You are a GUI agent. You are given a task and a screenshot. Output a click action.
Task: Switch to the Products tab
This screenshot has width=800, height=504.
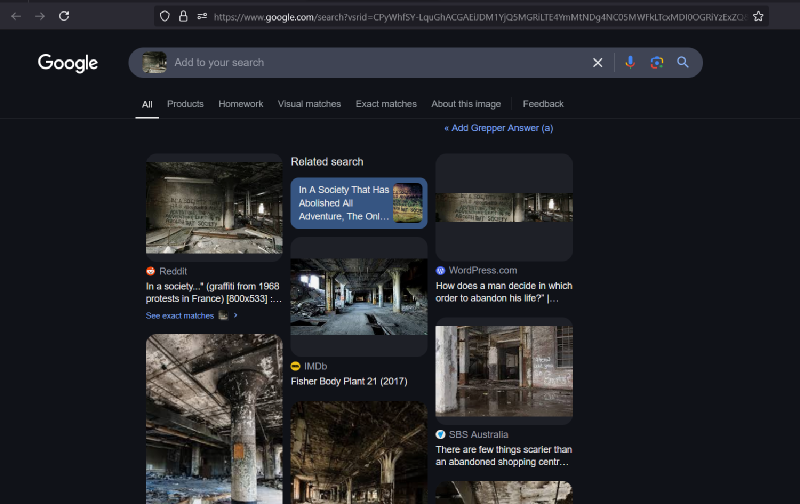click(x=185, y=104)
